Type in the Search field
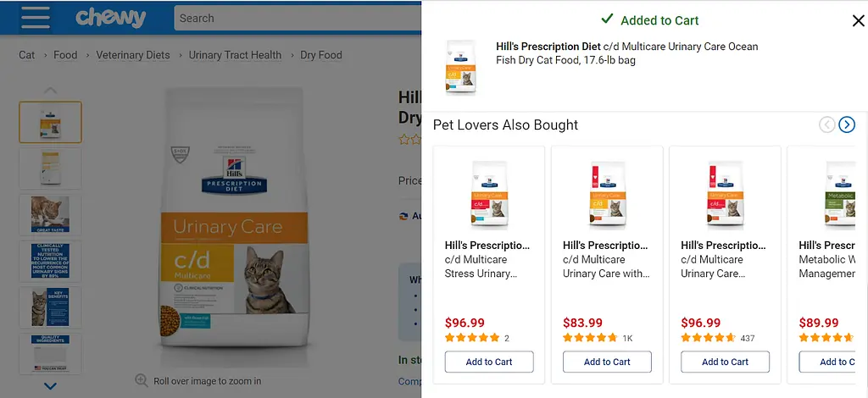The image size is (868, 398). point(297,18)
